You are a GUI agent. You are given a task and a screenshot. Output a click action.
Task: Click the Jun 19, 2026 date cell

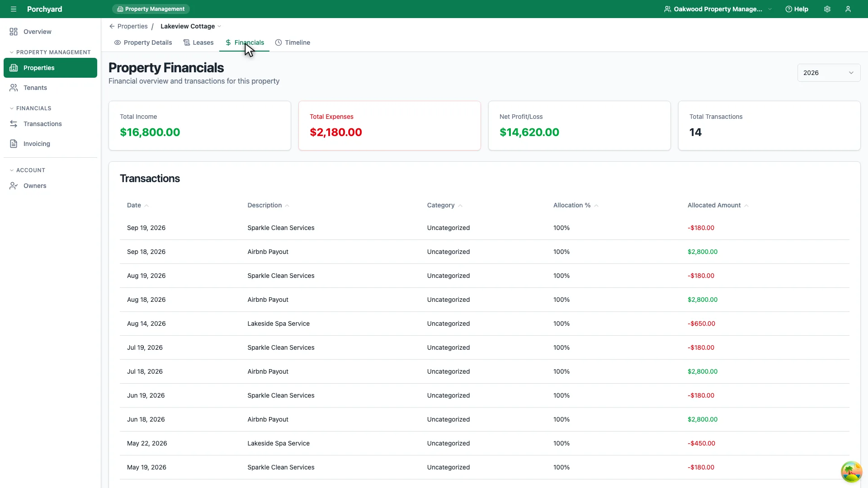pyautogui.click(x=146, y=395)
